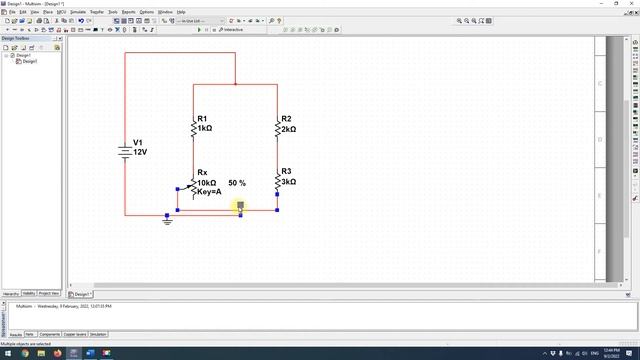
Task: Place a basic component from toolbar
Action: [x=14, y=30]
